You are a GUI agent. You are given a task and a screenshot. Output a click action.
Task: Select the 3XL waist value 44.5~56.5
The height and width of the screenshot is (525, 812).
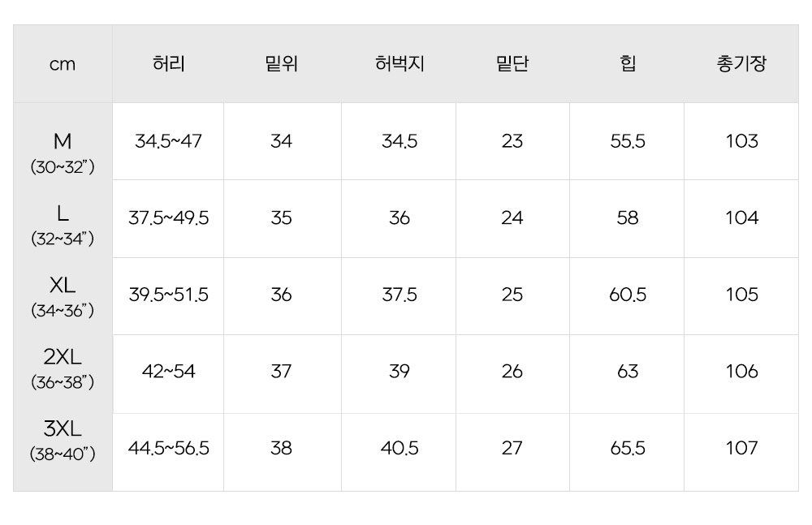[168, 448]
